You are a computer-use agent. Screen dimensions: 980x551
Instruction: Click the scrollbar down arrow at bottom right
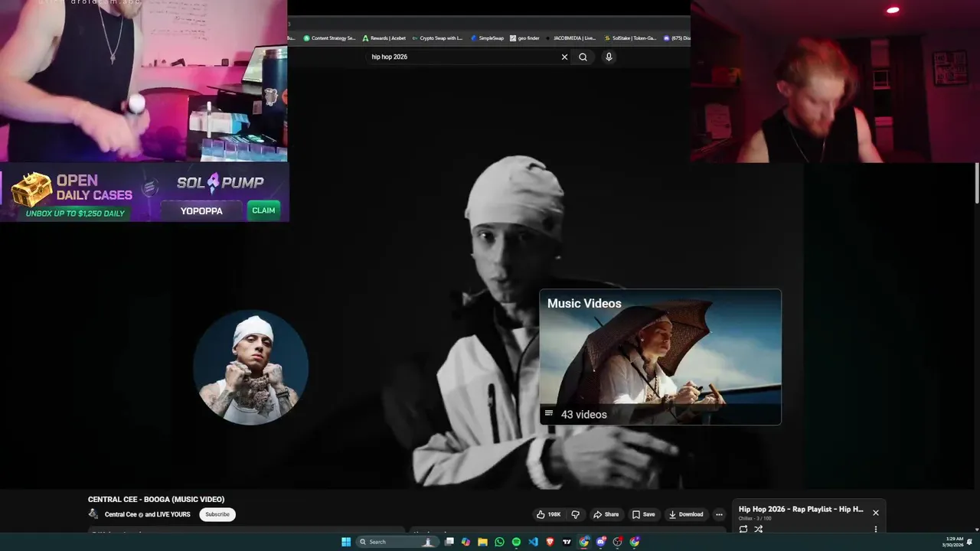tap(977, 530)
